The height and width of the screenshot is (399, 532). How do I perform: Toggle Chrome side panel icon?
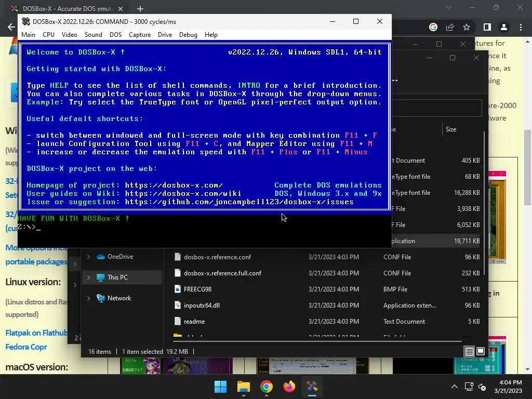tap(487, 27)
